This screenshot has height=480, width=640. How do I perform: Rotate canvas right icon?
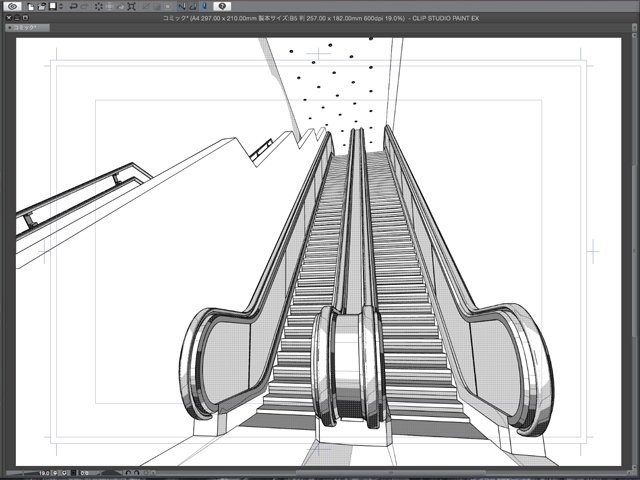pyautogui.click(x=136, y=473)
